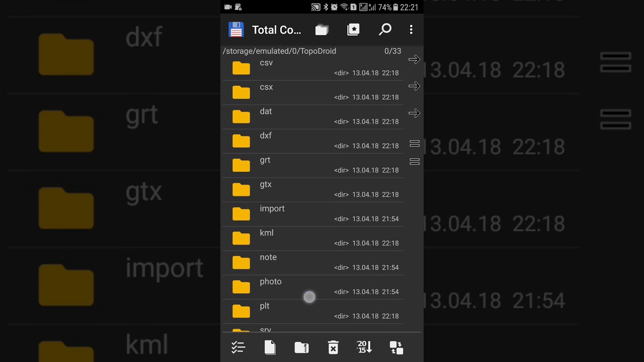Select the photo folder via its folder icon

pyautogui.click(x=241, y=287)
